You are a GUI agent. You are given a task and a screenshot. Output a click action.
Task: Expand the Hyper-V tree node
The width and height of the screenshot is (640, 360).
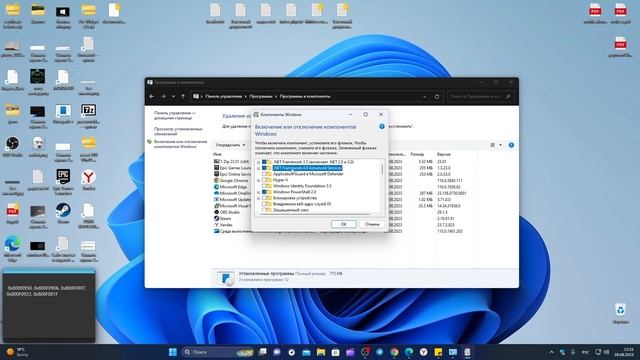(x=258, y=180)
